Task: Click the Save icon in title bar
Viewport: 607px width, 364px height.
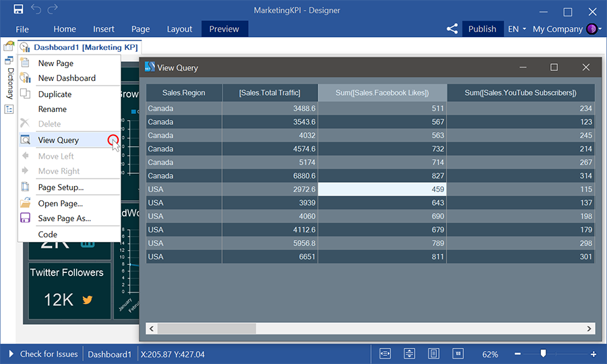Action: coord(18,9)
